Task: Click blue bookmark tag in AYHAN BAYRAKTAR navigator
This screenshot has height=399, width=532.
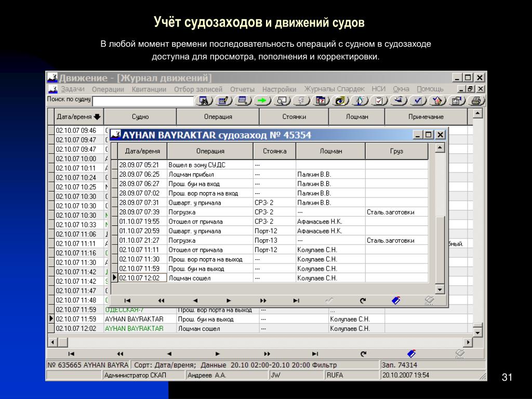Action: click(396, 300)
